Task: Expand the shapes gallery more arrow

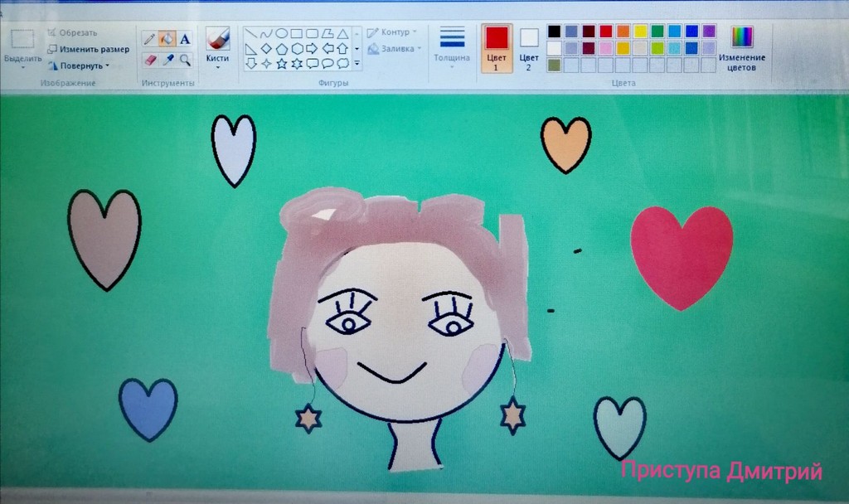Action: pos(357,63)
